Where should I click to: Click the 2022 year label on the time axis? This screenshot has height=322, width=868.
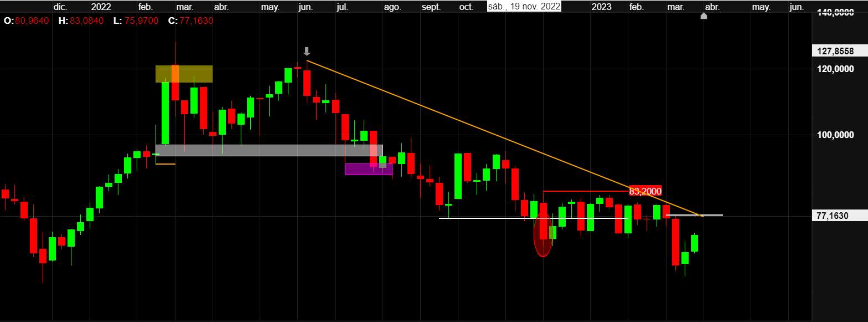click(x=101, y=7)
